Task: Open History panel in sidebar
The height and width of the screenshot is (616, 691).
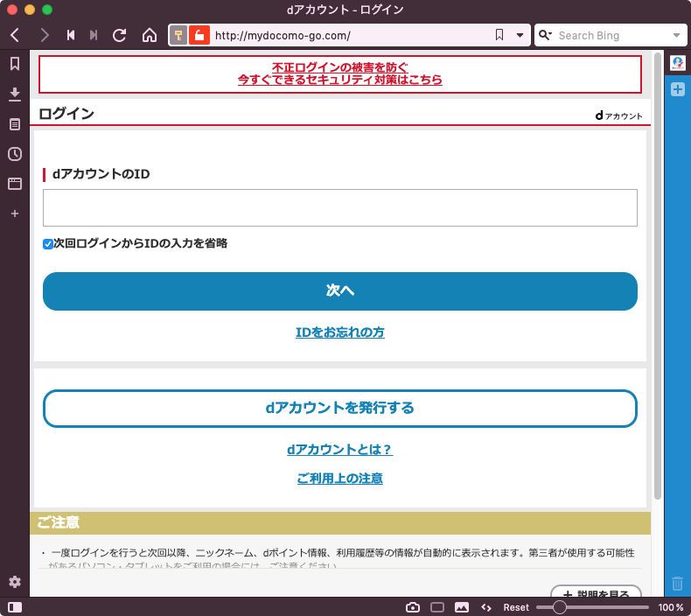Action: 15,154
